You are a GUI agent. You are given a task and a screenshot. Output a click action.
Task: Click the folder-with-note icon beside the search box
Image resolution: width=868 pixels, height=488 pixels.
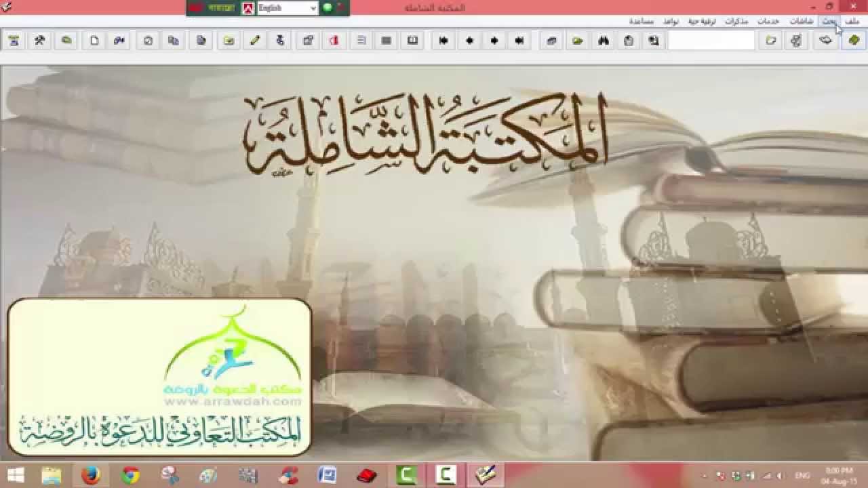[771, 41]
